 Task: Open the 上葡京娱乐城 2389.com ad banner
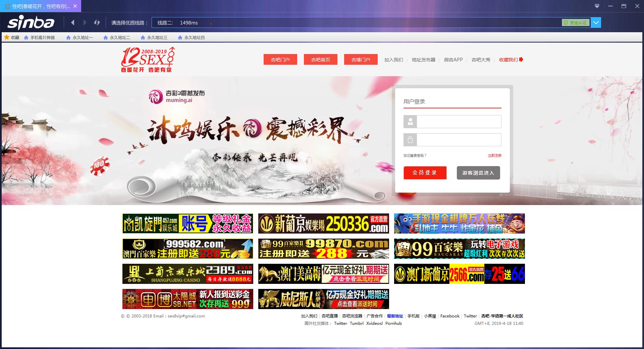pyautogui.click(x=188, y=274)
